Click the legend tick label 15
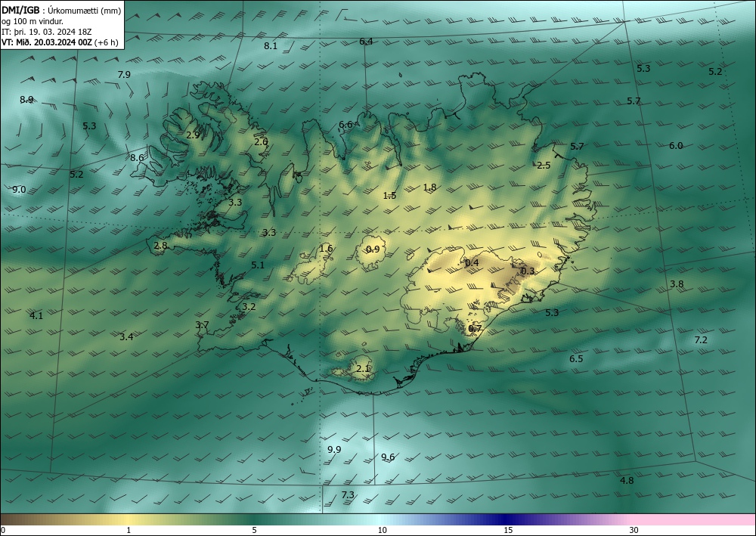The image size is (756, 536). (508, 531)
